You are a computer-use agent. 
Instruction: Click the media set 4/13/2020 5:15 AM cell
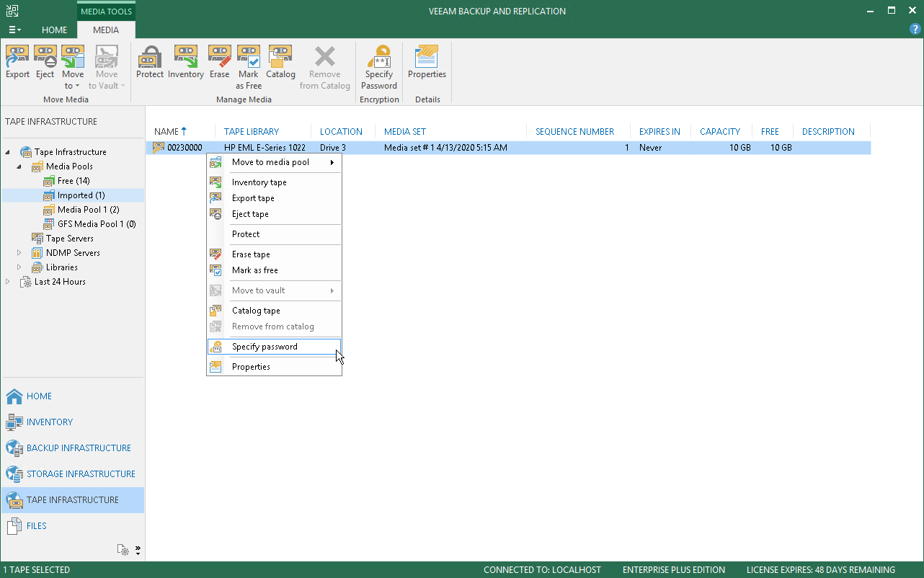[x=445, y=148]
